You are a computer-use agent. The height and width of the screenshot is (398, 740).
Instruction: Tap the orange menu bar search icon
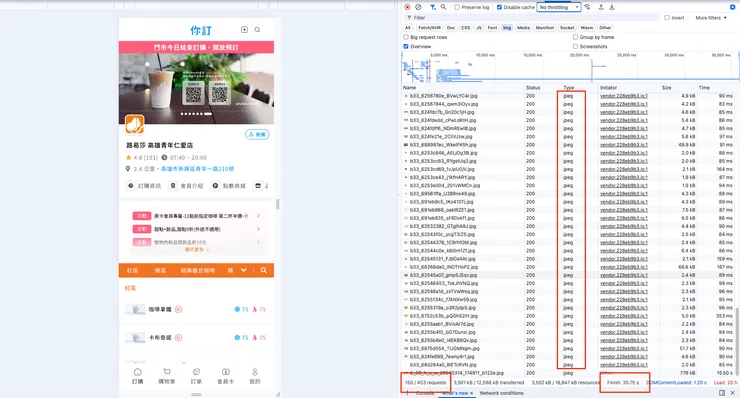pyautogui.click(x=264, y=271)
